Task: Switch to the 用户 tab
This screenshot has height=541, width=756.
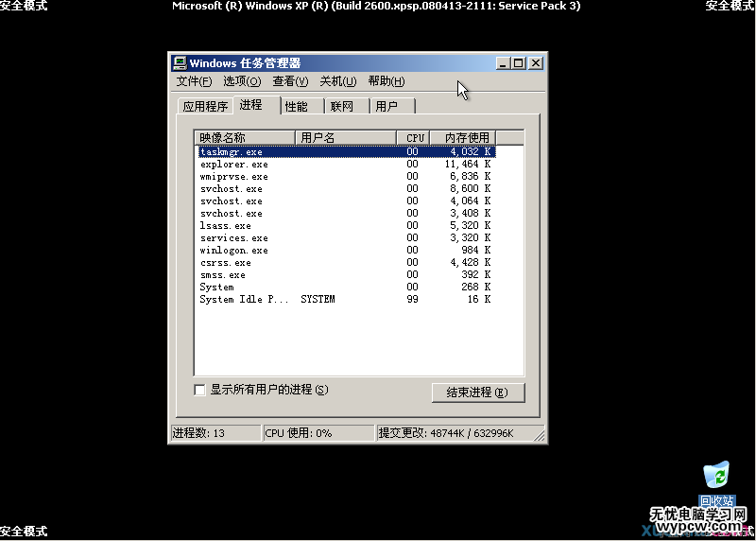Action: [x=392, y=106]
